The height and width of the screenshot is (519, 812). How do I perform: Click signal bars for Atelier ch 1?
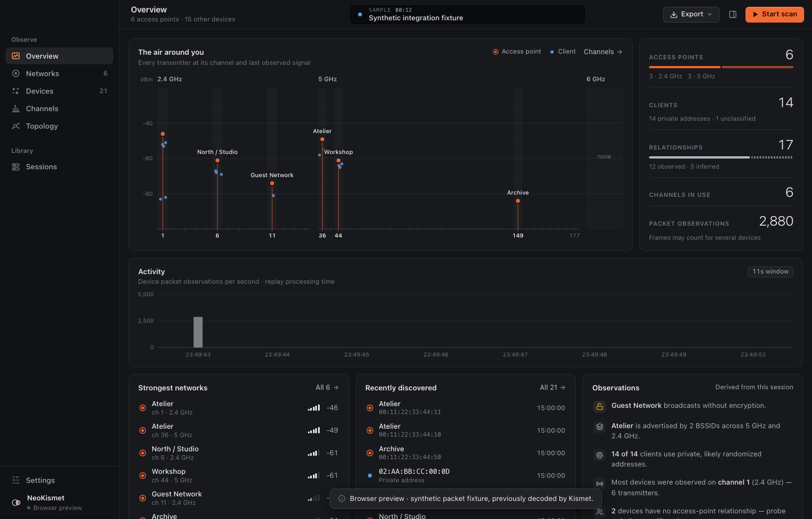tap(314, 408)
